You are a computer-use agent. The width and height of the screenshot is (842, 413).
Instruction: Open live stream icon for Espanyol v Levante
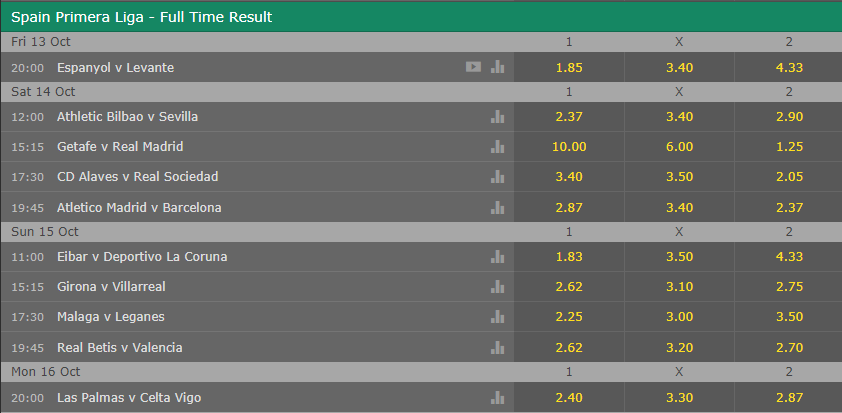point(473,67)
